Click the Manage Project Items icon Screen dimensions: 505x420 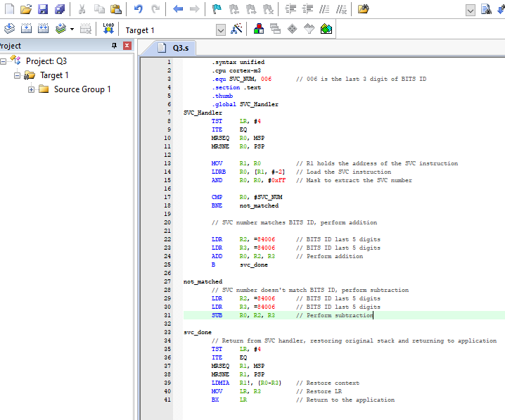[259, 29]
